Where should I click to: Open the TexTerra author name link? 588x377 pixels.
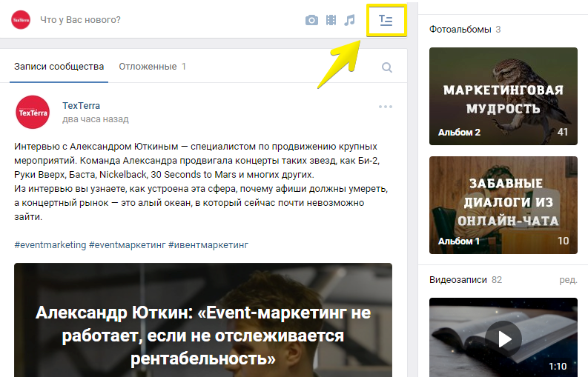click(81, 106)
